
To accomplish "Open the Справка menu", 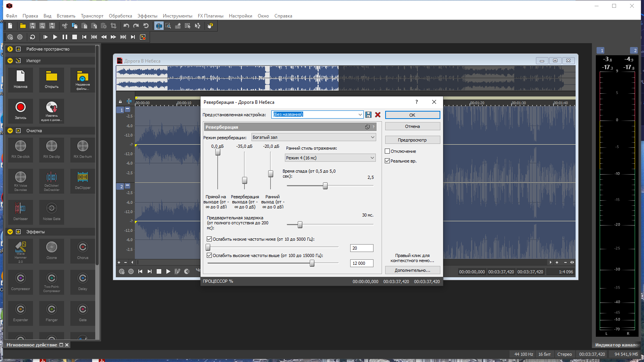I will pos(283,16).
